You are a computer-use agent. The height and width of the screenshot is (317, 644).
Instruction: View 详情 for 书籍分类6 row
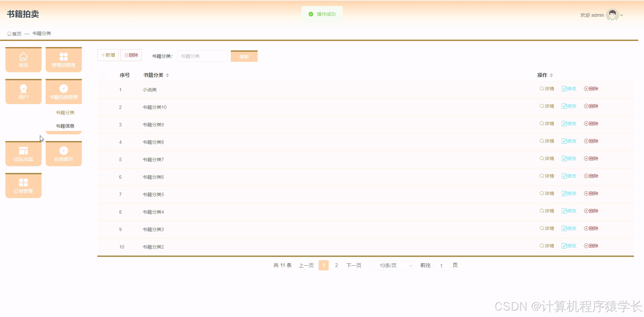pyautogui.click(x=547, y=176)
